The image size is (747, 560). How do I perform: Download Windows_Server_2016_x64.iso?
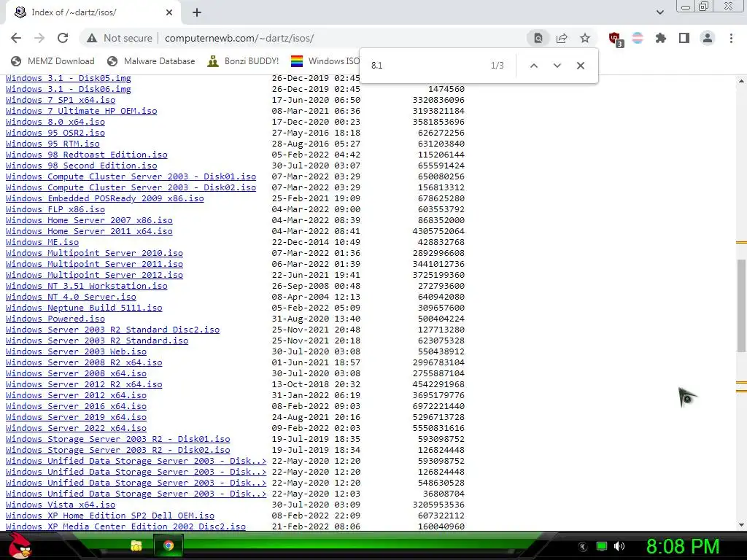coord(76,406)
